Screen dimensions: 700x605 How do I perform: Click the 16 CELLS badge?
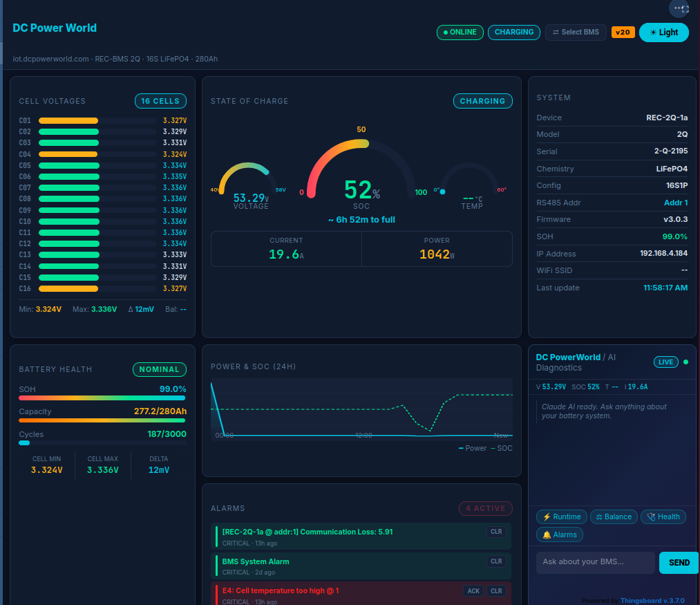coord(160,101)
